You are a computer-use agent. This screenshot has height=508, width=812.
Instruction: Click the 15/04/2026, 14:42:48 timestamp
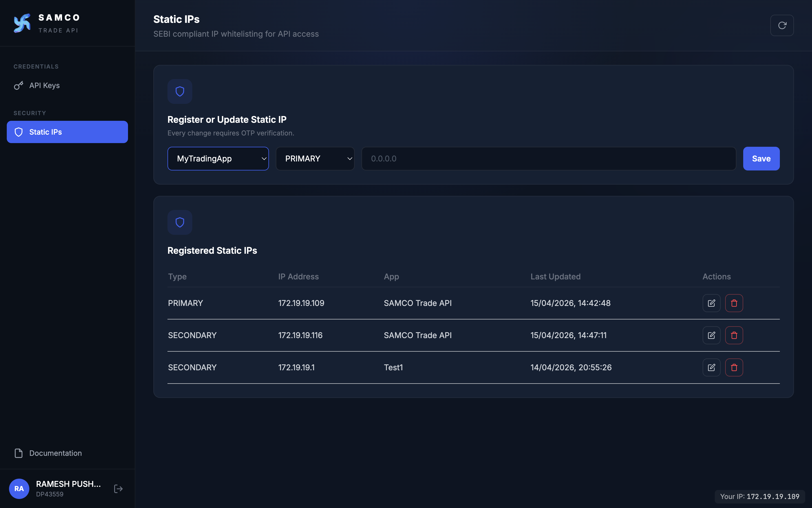(570, 303)
